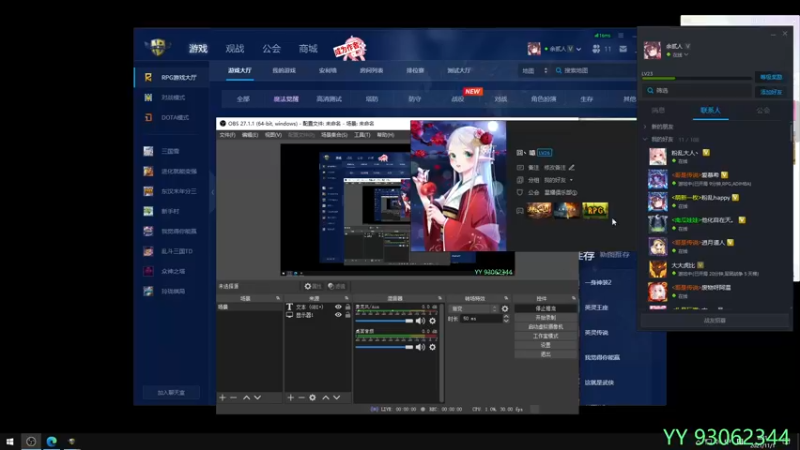Open microphone audio channel settings gear
The height and width of the screenshot is (450, 800).
point(433,321)
